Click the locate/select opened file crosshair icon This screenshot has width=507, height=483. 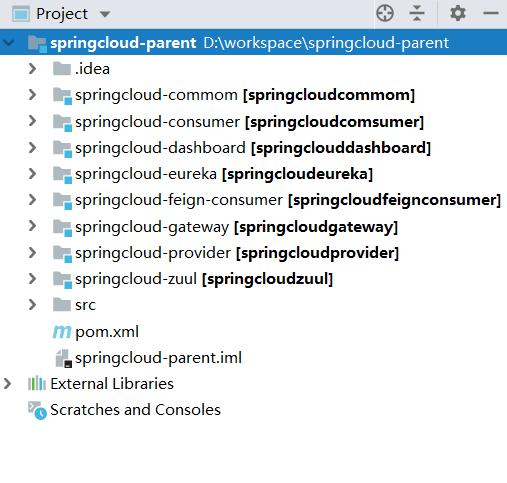click(x=385, y=14)
